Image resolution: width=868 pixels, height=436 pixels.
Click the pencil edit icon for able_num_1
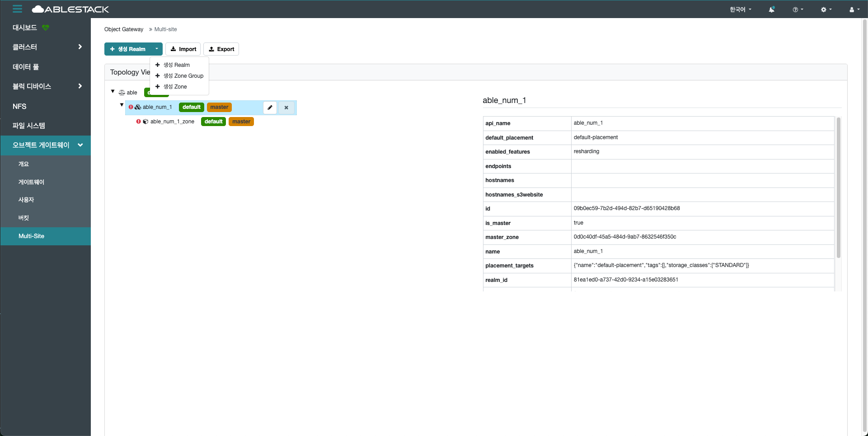coord(270,108)
